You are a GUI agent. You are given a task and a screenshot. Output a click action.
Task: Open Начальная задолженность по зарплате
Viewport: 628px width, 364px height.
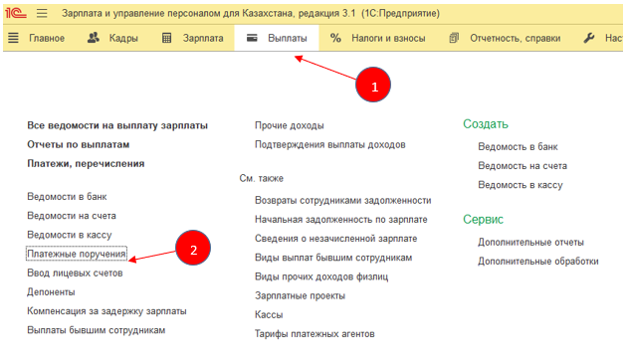(x=340, y=220)
